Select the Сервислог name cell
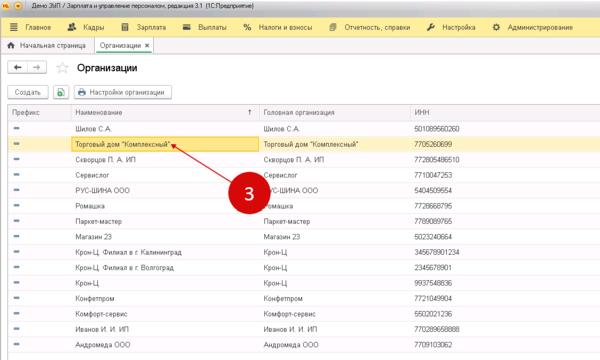Screen dimensions: 600x360 coord(165,175)
